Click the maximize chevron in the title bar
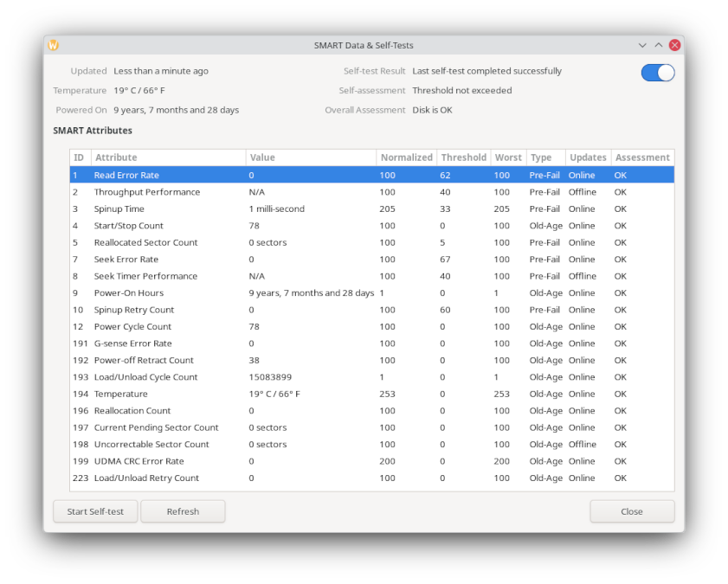This screenshot has height=584, width=728. [659, 45]
